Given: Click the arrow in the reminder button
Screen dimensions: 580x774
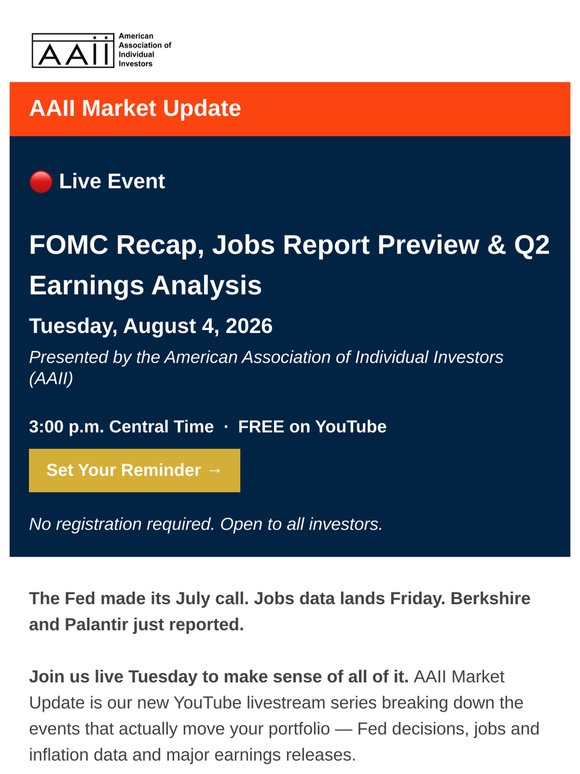Looking at the screenshot, I should click(x=214, y=470).
